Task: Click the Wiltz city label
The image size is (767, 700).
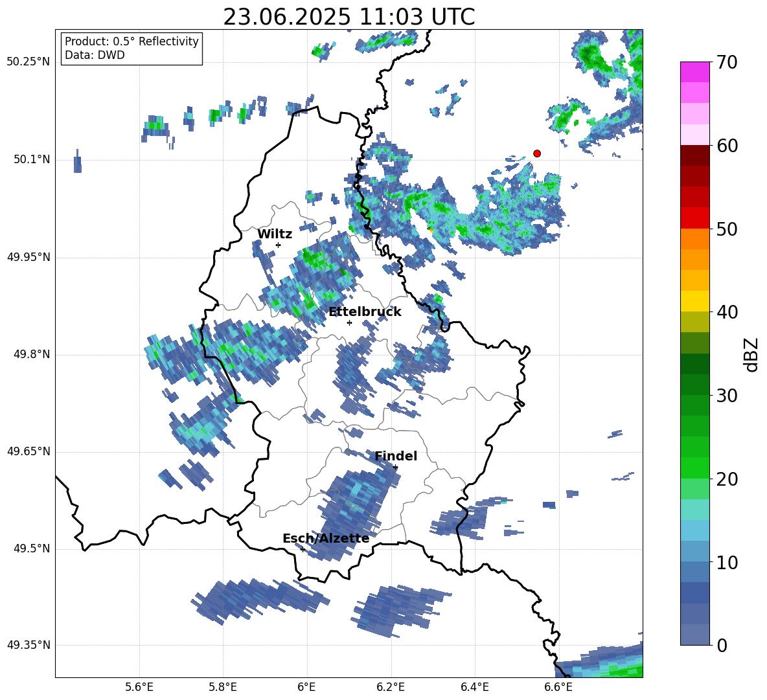Action: [275, 234]
